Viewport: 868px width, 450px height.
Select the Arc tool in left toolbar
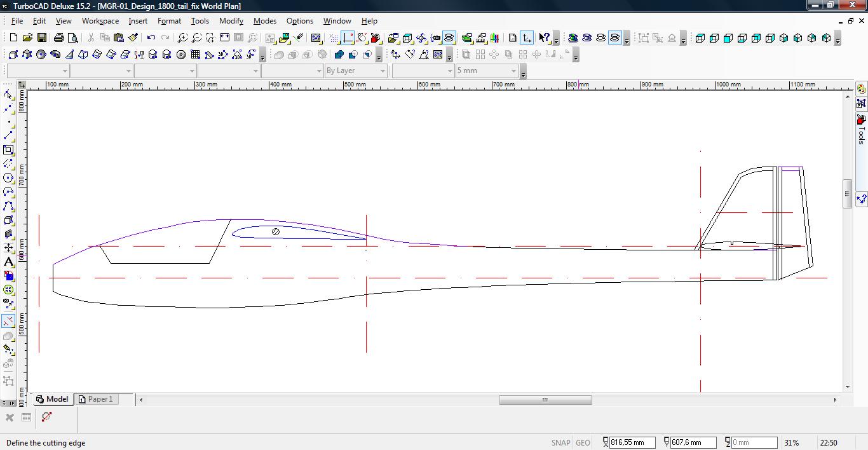8,192
